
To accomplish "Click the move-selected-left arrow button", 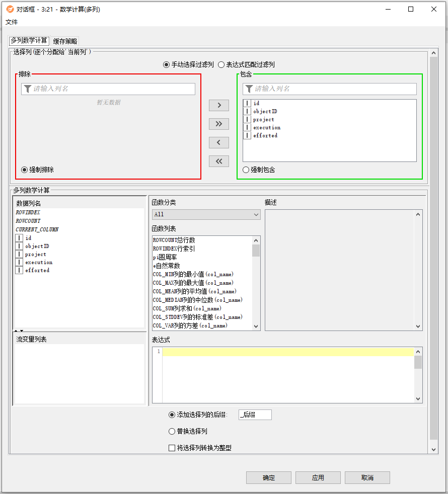I will (218, 142).
